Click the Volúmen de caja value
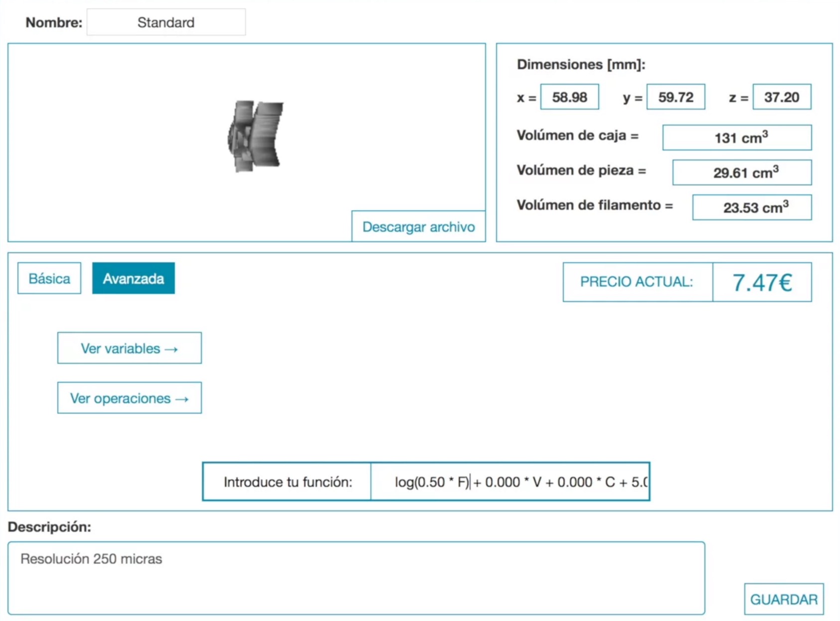Viewport: 840px width, 621px height. pos(737,138)
